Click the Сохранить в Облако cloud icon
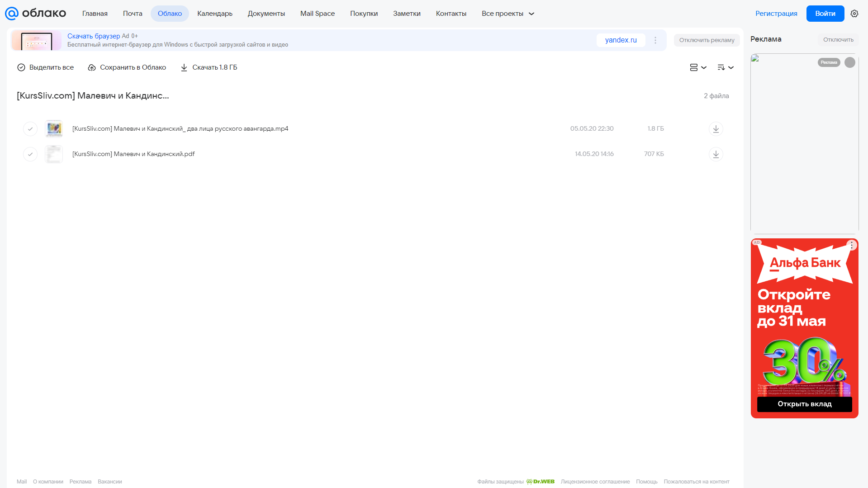Image resolution: width=868 pixels, height=488 pixels. click(92, 67)
